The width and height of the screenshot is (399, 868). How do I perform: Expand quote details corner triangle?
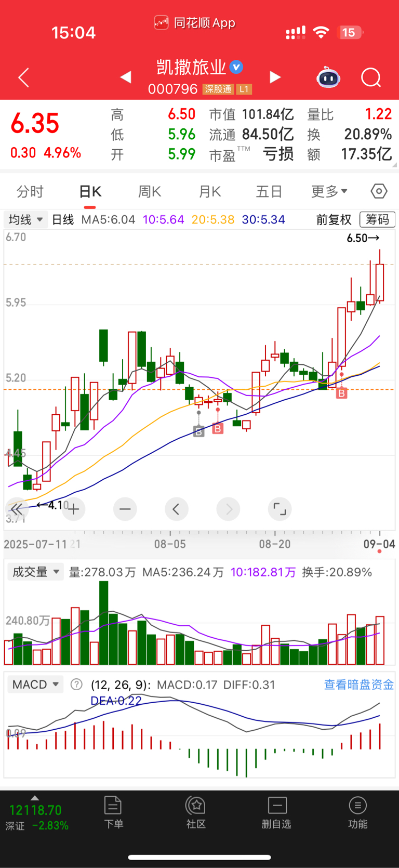click(x=395, y=165)
